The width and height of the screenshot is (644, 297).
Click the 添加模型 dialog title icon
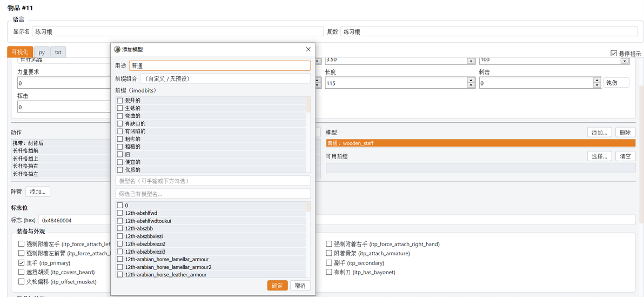tap(117, 49)
